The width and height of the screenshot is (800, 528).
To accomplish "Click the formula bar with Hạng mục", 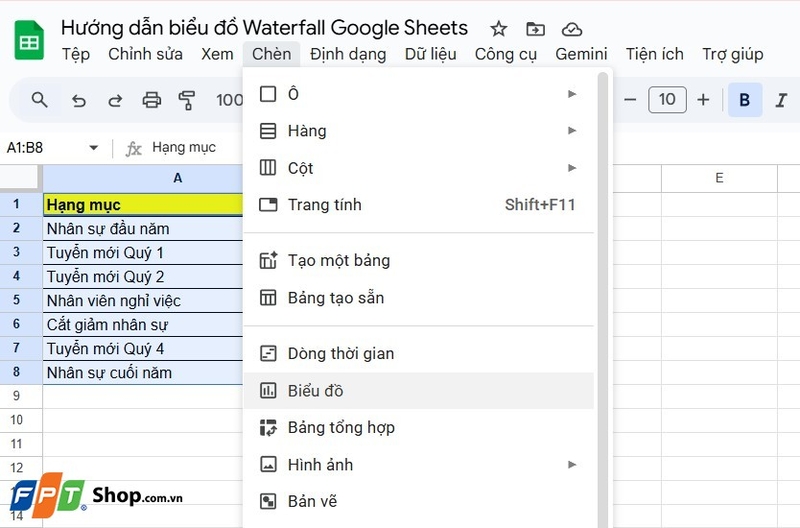I will tap(184, 148).
